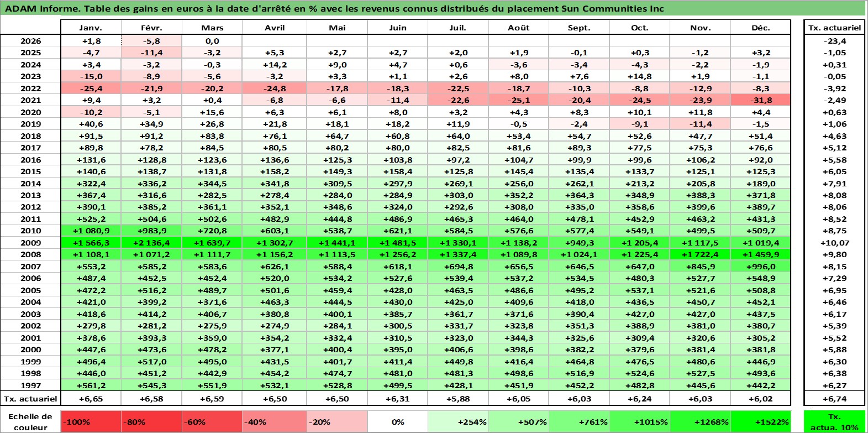Click the Mars column header
This screenshot has height=433, width=868.
tap(212, 28)
